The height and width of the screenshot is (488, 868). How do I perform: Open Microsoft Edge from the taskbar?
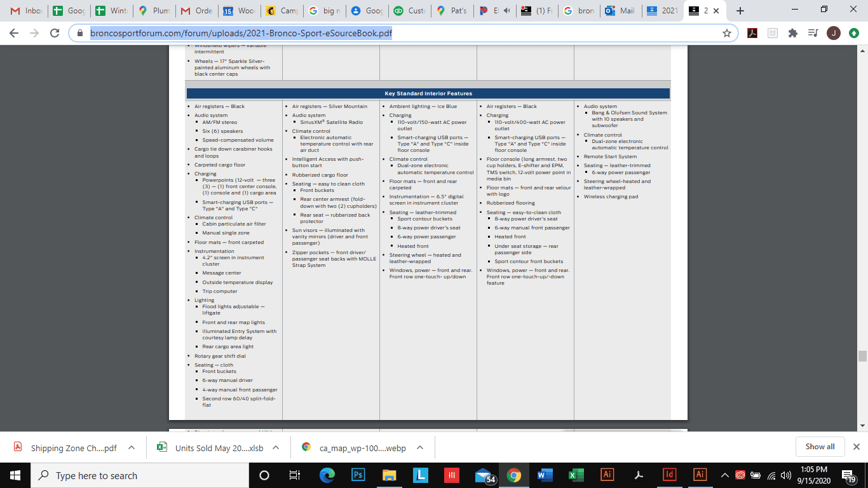point(327,475)
